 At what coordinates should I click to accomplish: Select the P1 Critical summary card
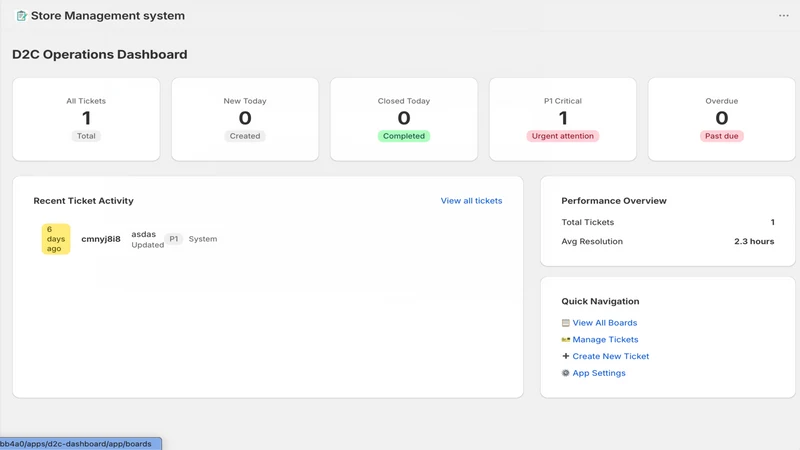563,119
